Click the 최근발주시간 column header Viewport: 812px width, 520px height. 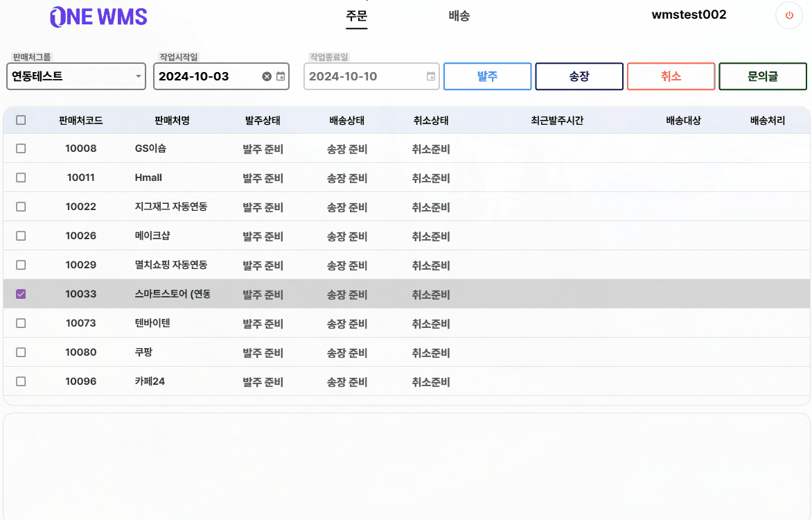point(557,120)
